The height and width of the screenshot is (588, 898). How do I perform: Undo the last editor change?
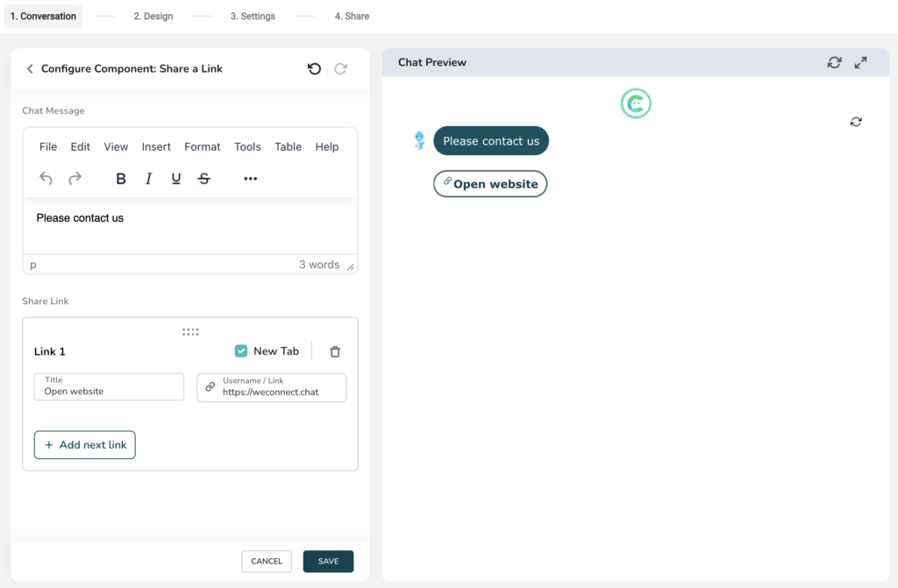tap(46, 178)
